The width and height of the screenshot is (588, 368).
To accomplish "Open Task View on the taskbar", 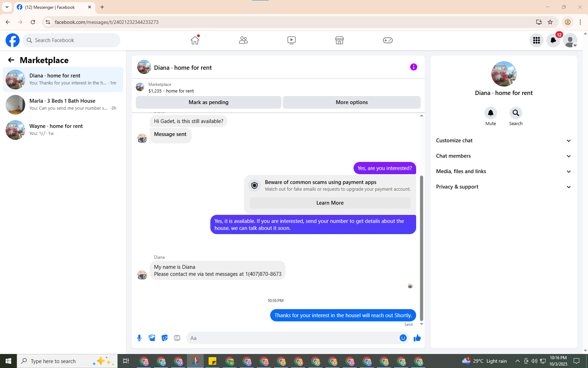I will [x=126, y=361].
